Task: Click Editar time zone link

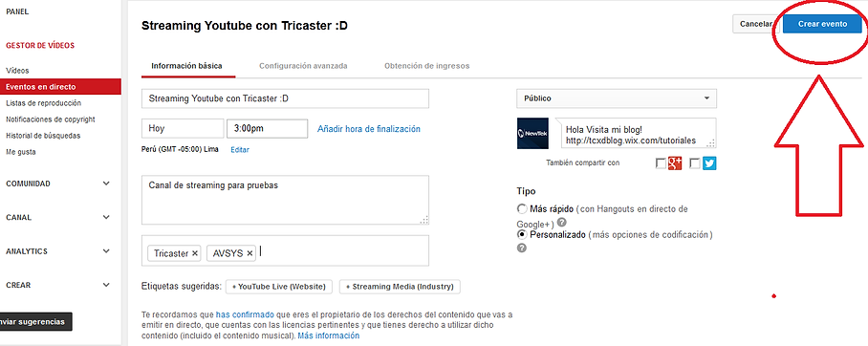Action: (x=240, y=149)
